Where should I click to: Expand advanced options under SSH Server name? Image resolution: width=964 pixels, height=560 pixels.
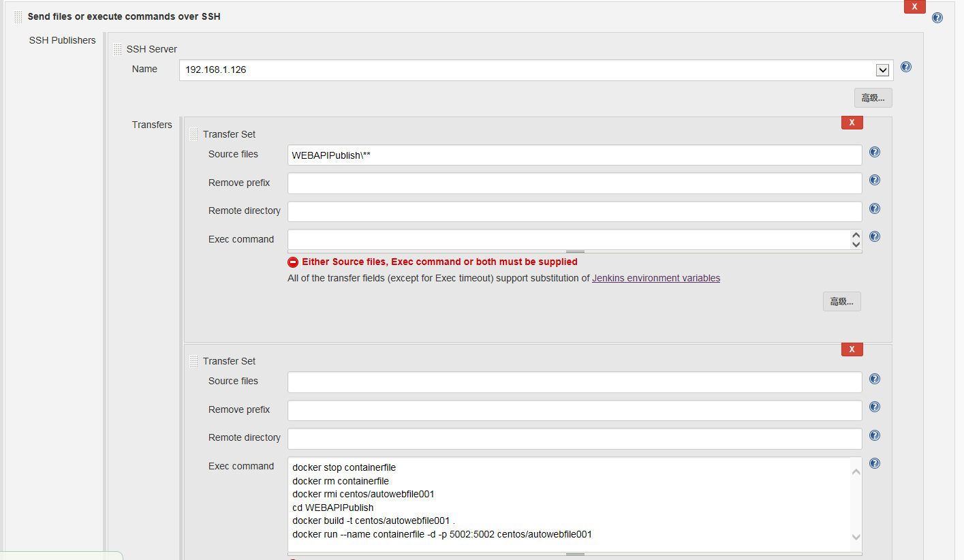873,98
